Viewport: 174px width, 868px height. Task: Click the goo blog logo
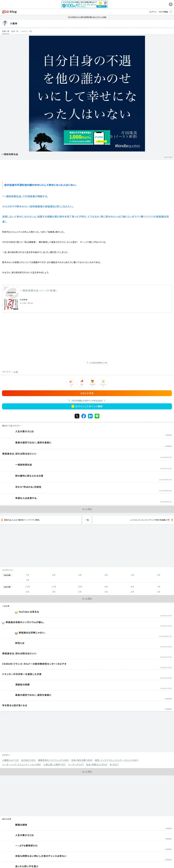(x=9, y=12)
